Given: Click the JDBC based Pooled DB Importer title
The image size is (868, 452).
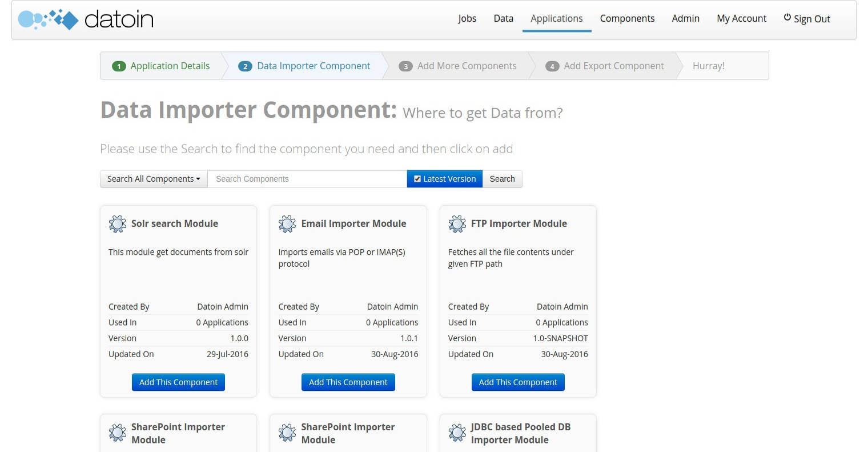Looking at the screenshot, I should pyautogui.click(x=520, y=433).
